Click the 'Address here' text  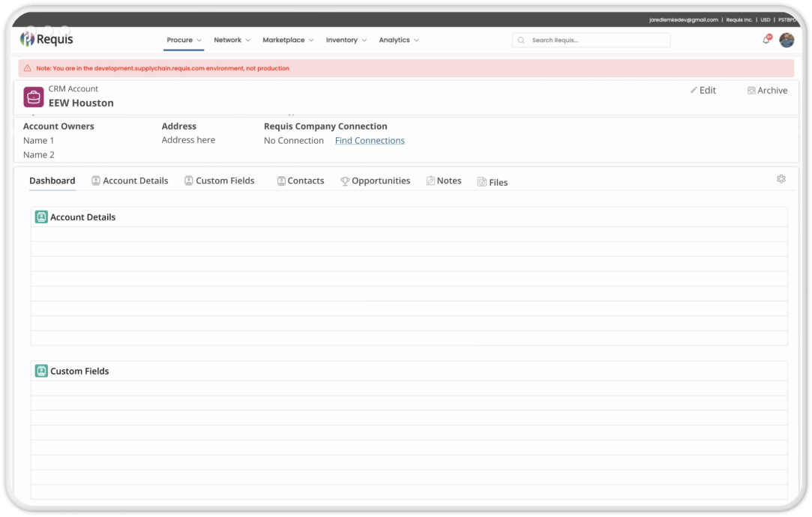[188, 139]
